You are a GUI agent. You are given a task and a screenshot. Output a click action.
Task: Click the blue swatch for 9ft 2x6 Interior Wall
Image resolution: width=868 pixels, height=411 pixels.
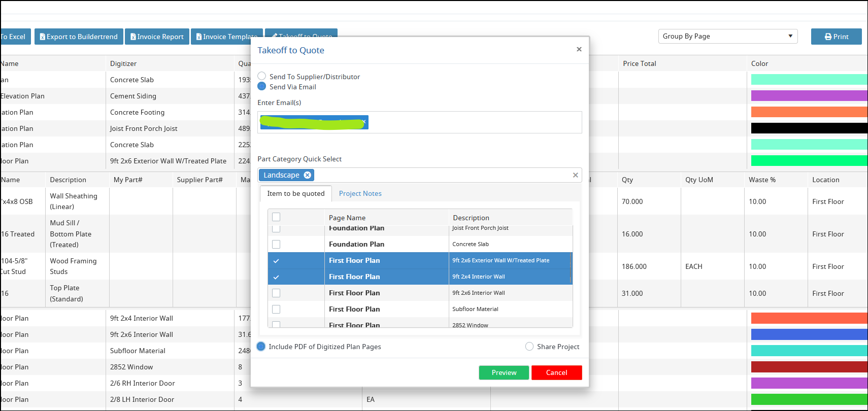[809, 334]
